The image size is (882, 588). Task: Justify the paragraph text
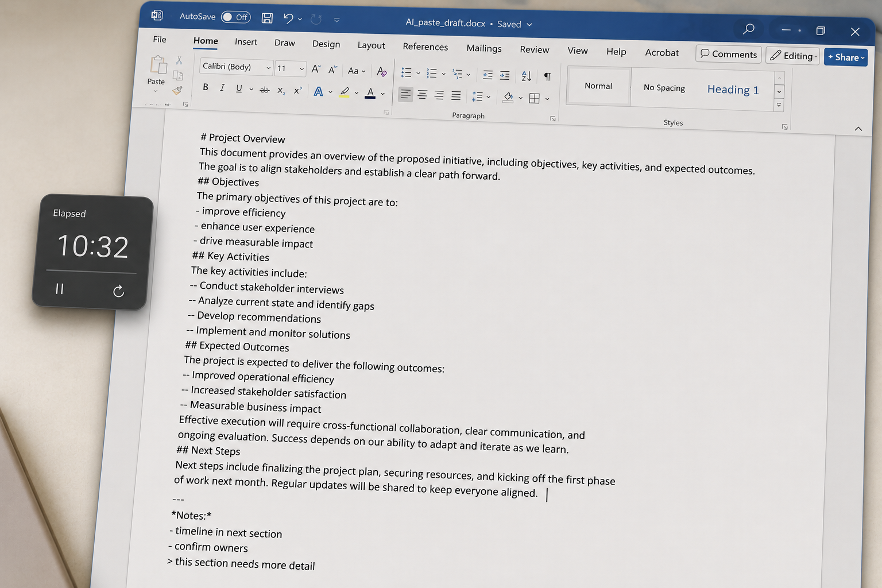(x=456, y=96)
